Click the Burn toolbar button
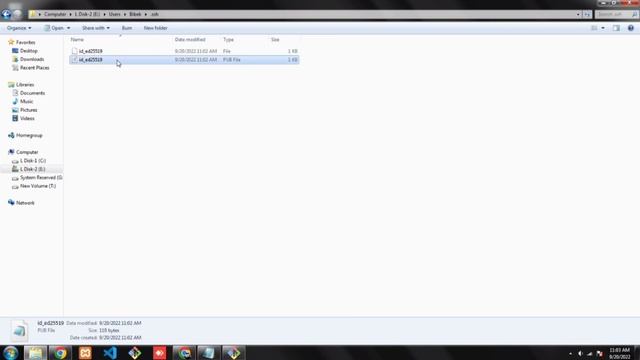 pos(127,28)
